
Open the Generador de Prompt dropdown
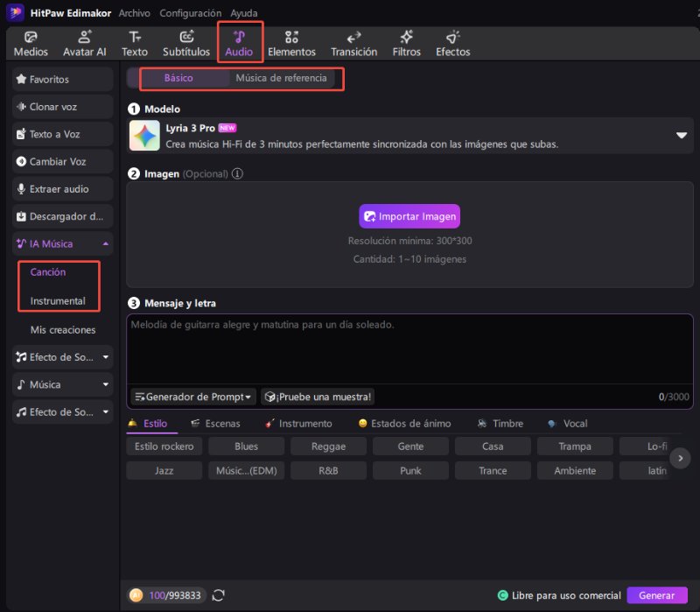[x=193, y=397]
